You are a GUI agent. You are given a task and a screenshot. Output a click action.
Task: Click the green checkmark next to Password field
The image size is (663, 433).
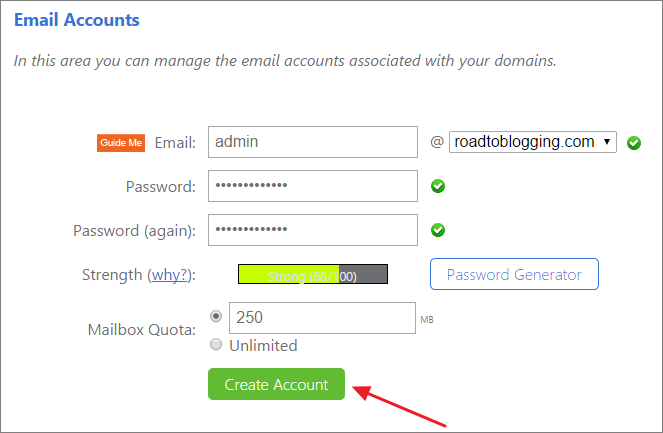(x=437, y=186)
